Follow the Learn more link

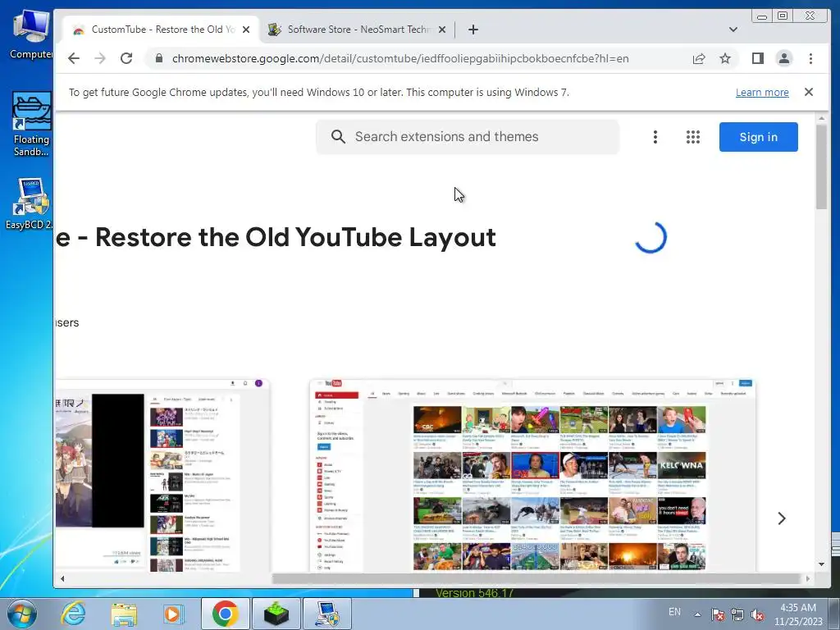click(x=762, y=92)
